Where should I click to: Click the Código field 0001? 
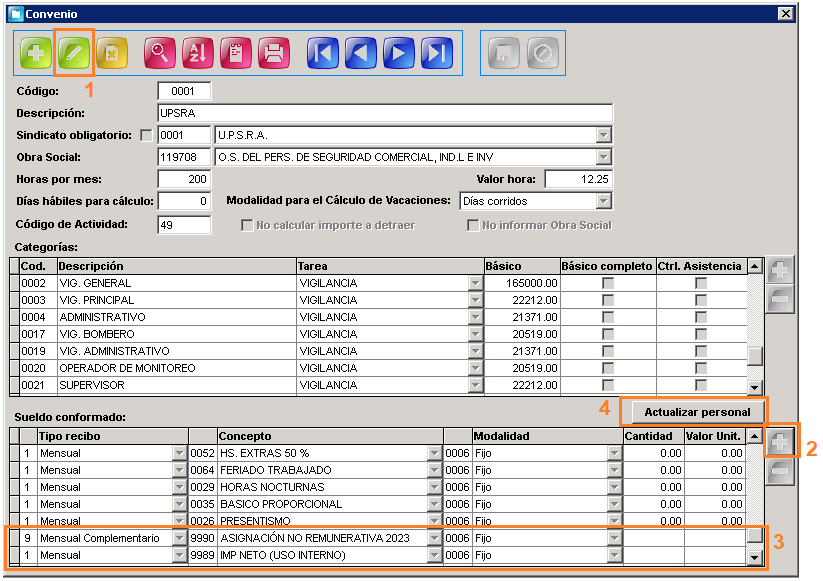tap(184, 91)
